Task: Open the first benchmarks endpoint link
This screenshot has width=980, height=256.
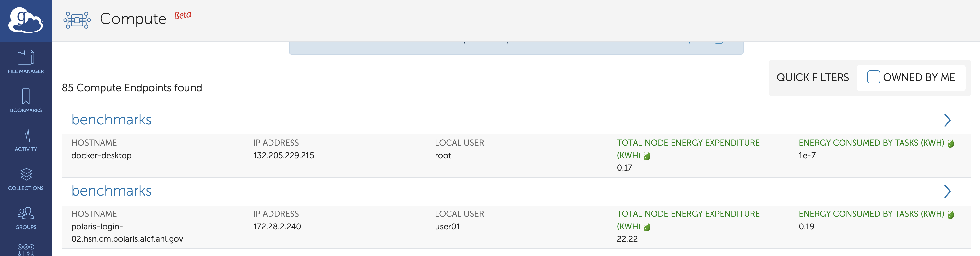Action: pos(112,120)
